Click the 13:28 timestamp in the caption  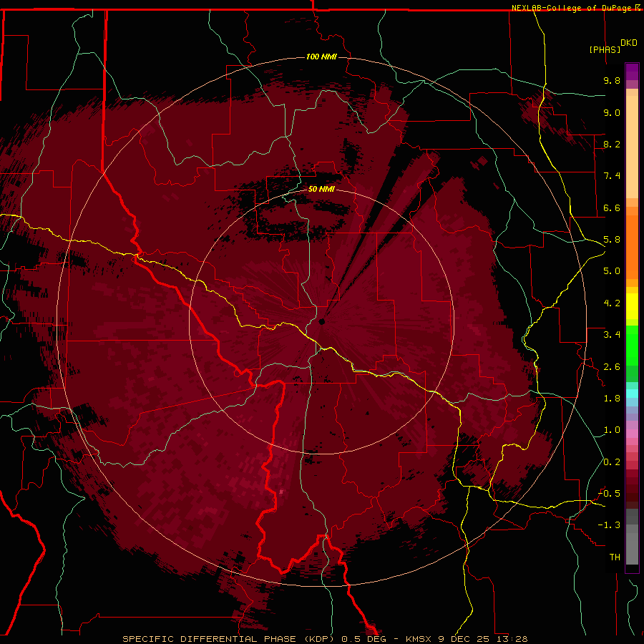pos(511,639)
